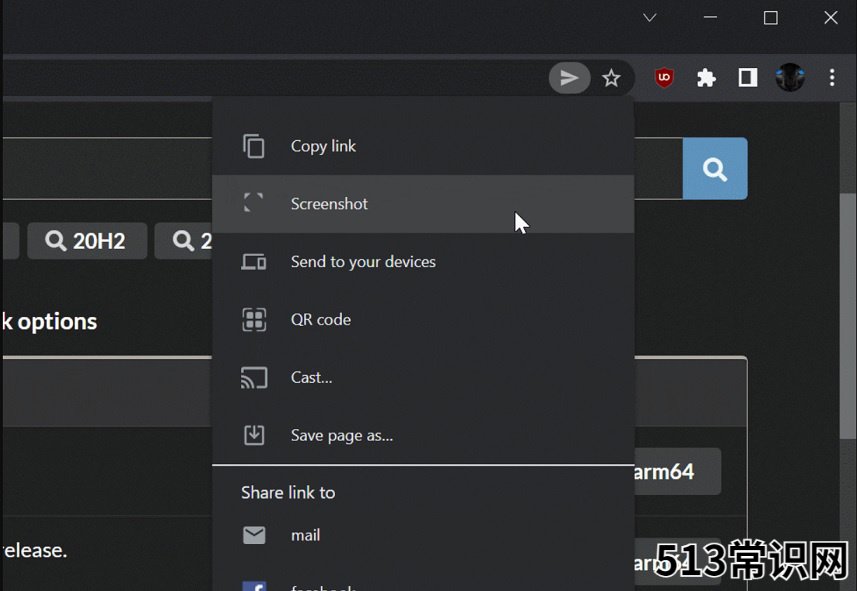The image size is (857, 591).
Task: Open the Chrome three-dot menu
Action: tap(832, 78)
